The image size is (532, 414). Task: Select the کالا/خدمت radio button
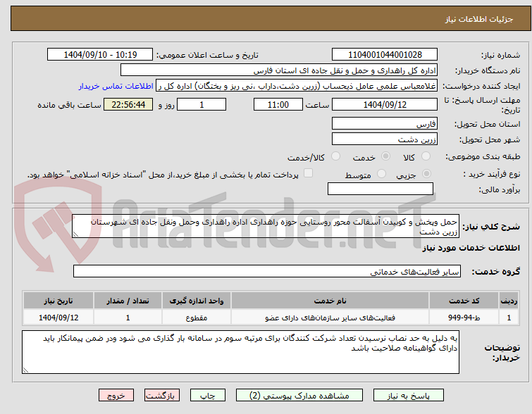335,156
